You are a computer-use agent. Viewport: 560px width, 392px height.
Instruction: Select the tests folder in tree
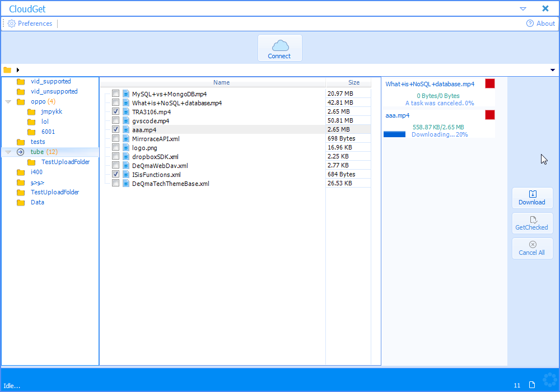[x=38, y=142]
